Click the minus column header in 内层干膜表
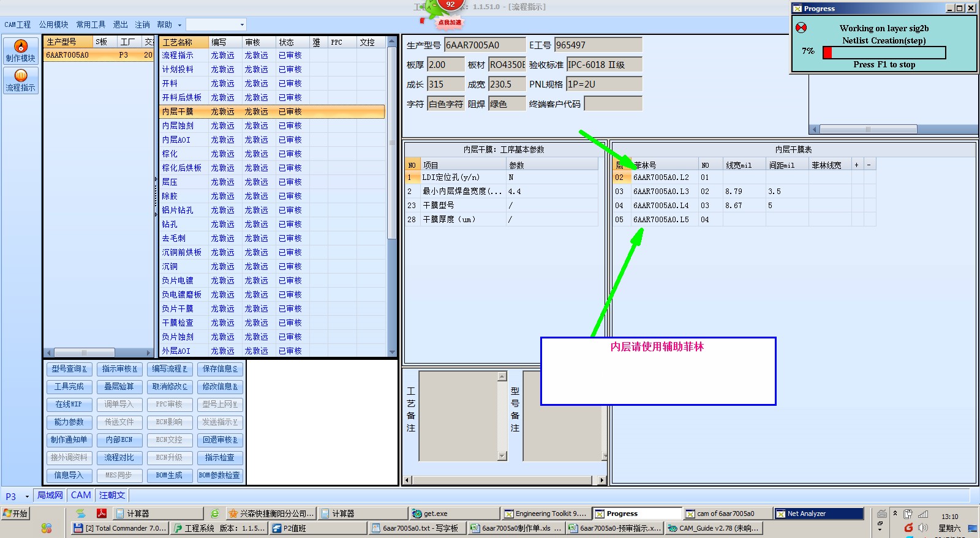Screen dimensions: 980x538 pyautogui.click(x=869, y=165)
